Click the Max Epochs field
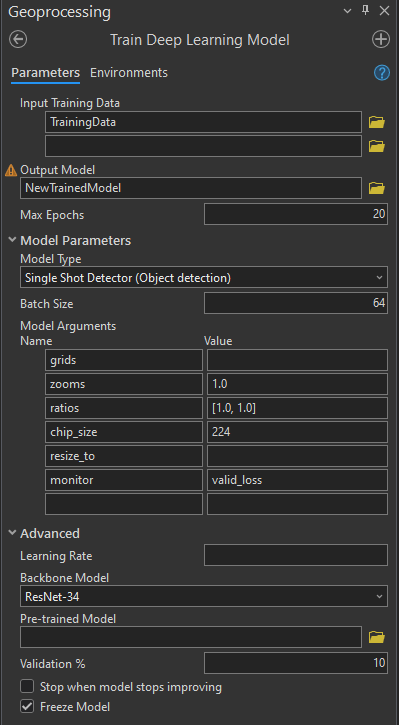 (296, 214)
